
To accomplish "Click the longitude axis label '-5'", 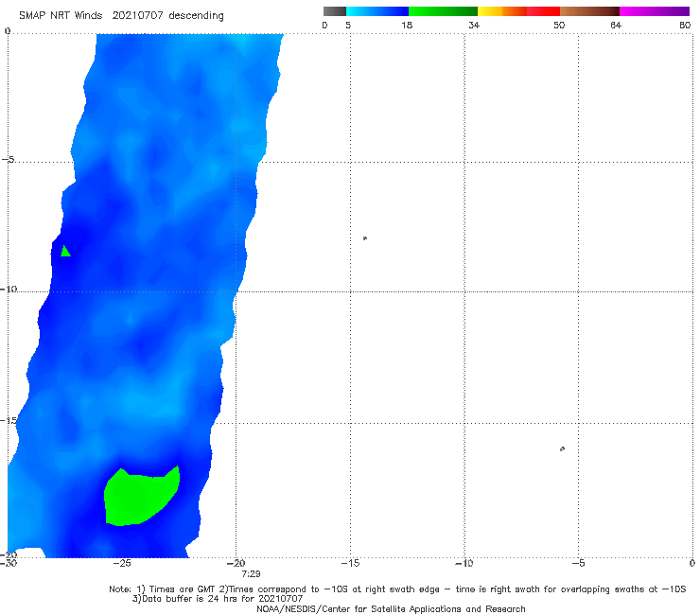I will pyautogui.click(x=578, y=563).
